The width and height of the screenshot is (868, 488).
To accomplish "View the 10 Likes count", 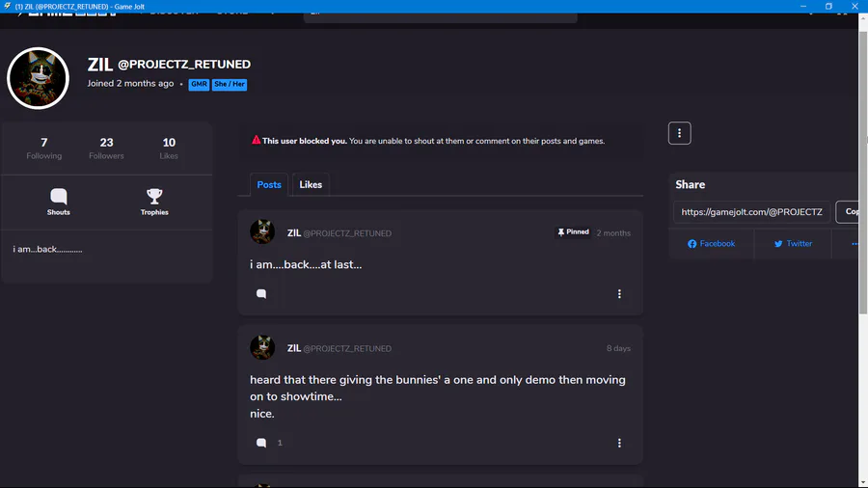I will (x=169, y=149).
